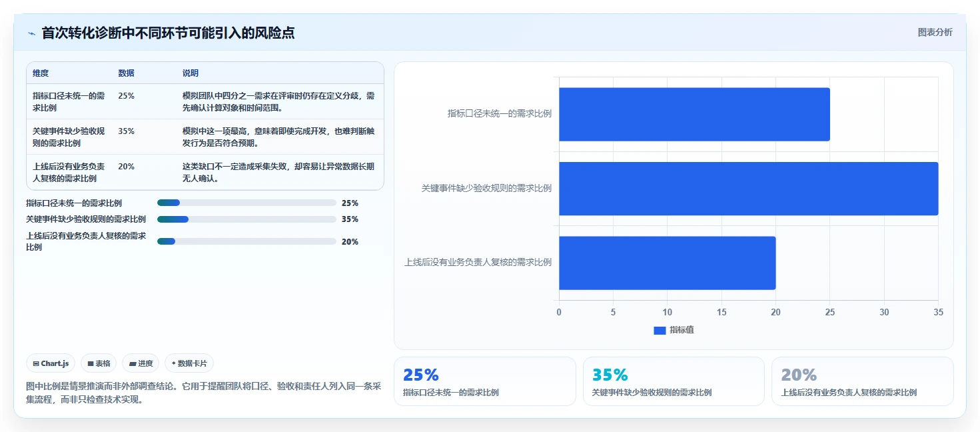Screen dimensions: 980x432
Task: Click the 指标口径未统一的需求比例 chart bar
Action: (x=694, y=114)
